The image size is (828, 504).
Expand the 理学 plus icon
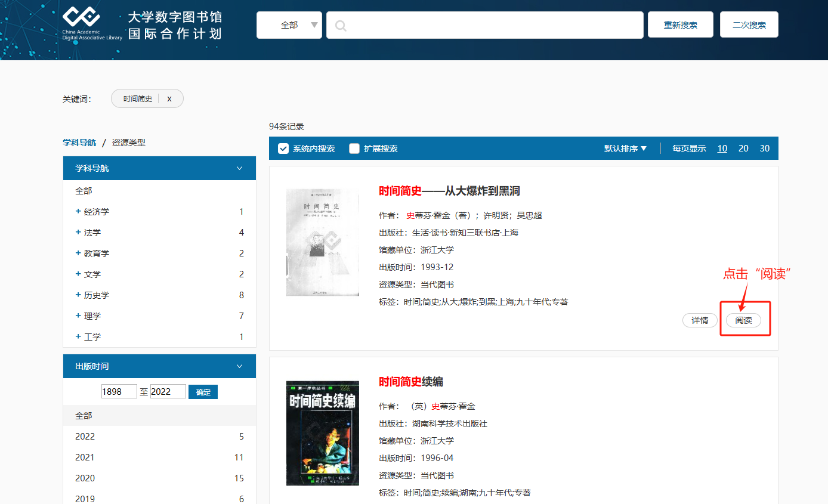78,316
